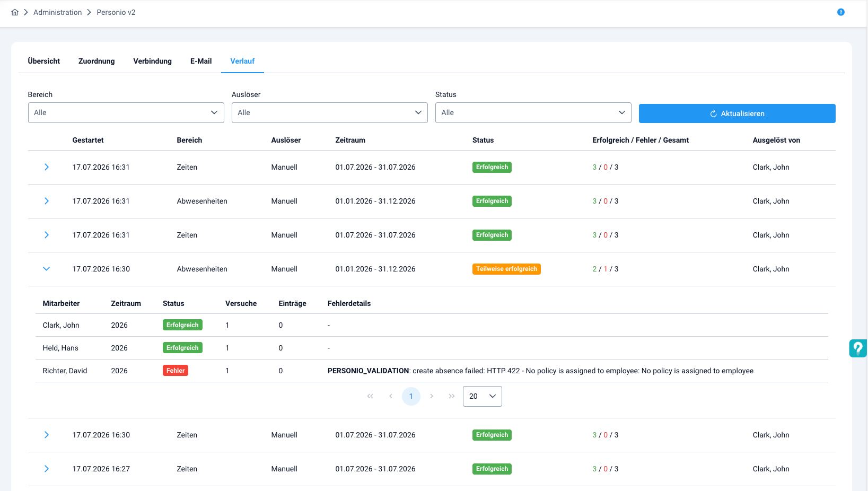This screenshot has height=491, width=868.
Task: Go to next page arrow icon
Action: (x=432, y=396)
